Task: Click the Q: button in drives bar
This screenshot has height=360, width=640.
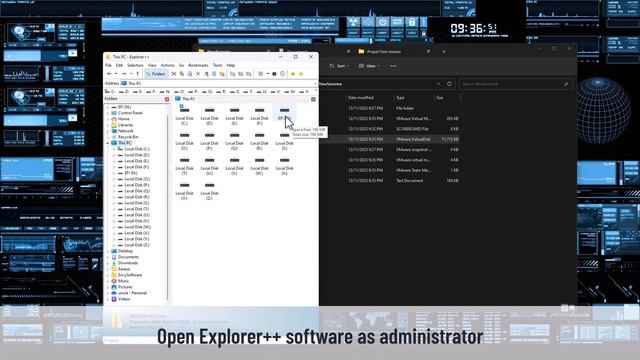Action: click(207, 91)
